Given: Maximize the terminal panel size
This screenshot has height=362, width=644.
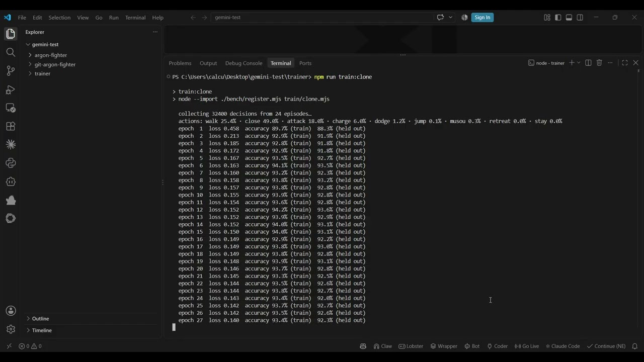Looking at the screenshot, I should point(625,63).
